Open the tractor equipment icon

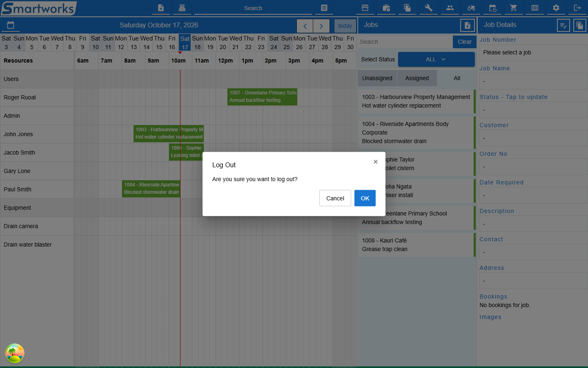pos(471,8)
